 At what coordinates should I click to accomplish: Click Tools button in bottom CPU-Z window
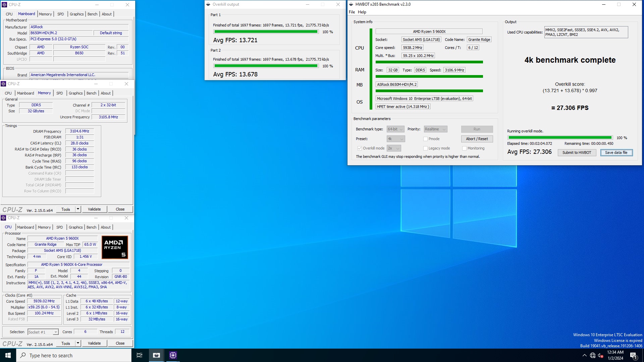coord(66,343)
